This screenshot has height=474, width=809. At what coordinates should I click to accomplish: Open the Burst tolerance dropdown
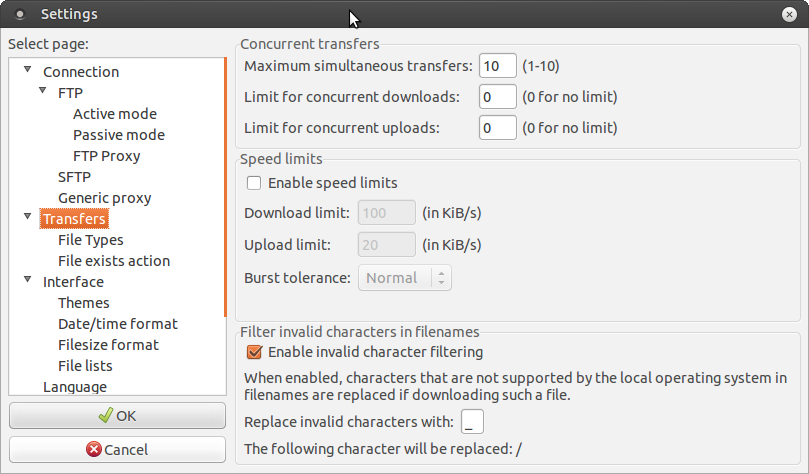[404, 278]
